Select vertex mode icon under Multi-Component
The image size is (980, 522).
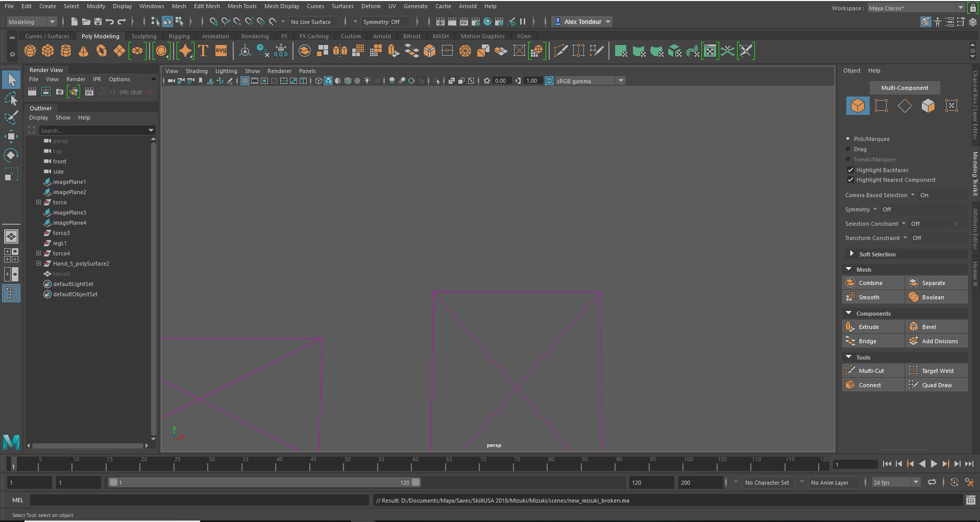pos(881,106)
